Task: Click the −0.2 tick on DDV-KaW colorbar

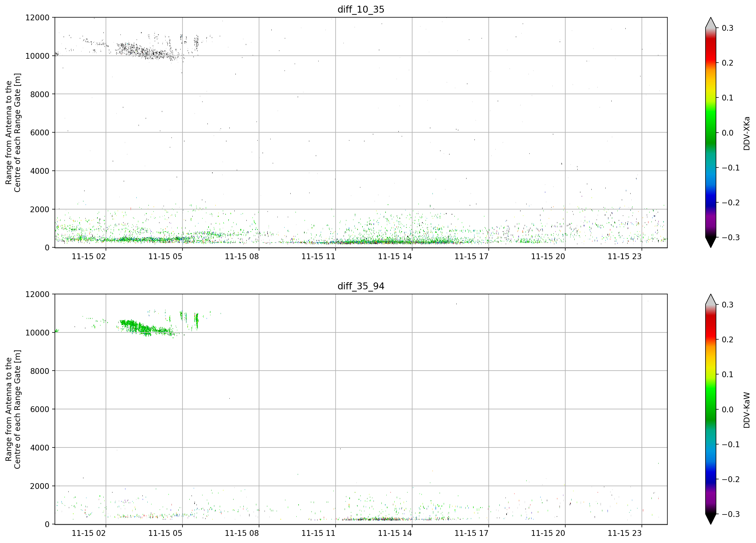Action: pos(731,479)
